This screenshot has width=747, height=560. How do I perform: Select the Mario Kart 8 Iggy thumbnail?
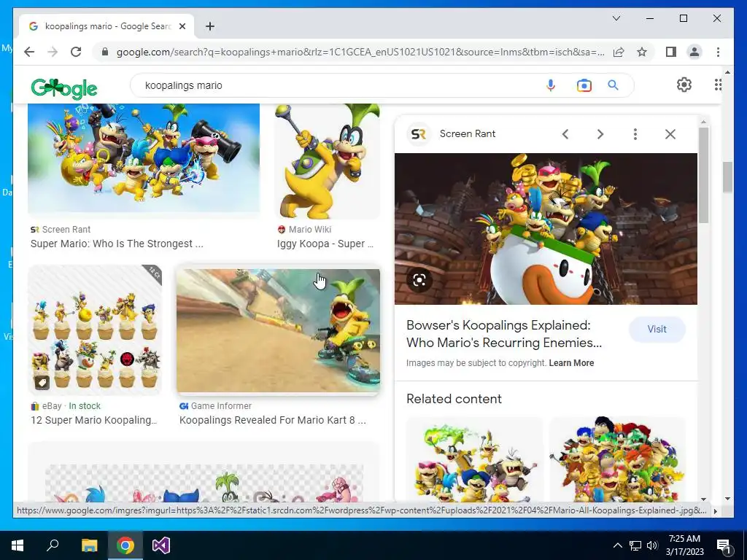click(x=278, y=330)
